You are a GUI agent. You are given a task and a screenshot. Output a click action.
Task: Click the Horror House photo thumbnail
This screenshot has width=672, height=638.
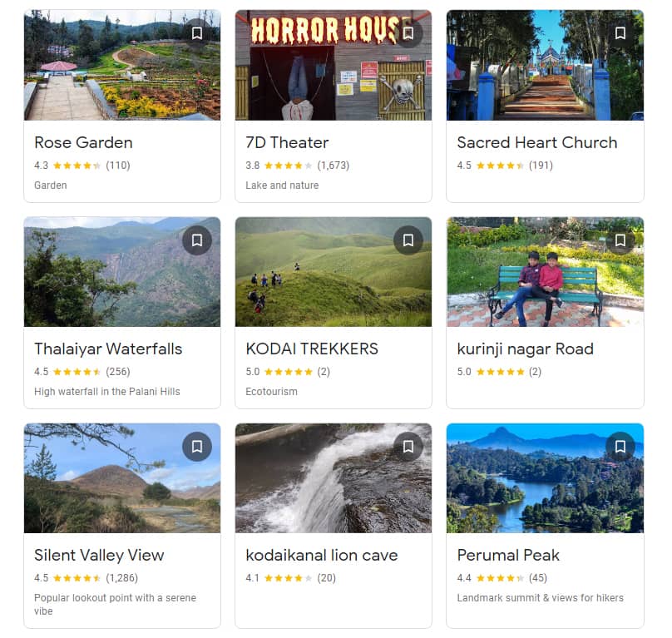(334, 65)
